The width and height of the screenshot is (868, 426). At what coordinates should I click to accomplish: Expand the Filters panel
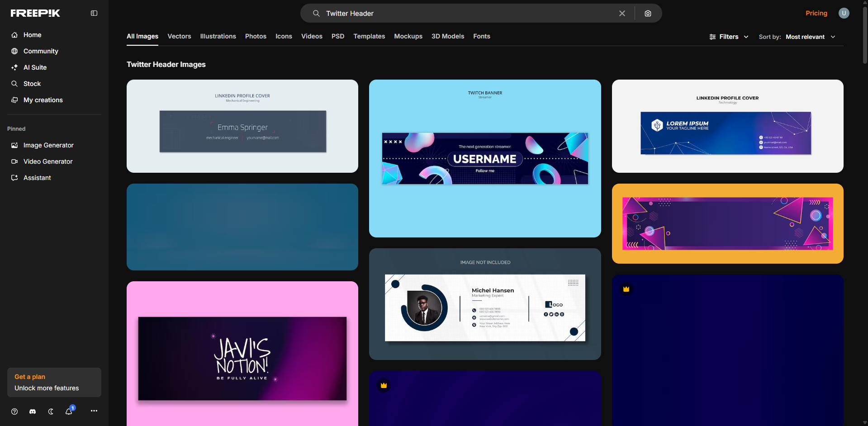pos(728,37)
